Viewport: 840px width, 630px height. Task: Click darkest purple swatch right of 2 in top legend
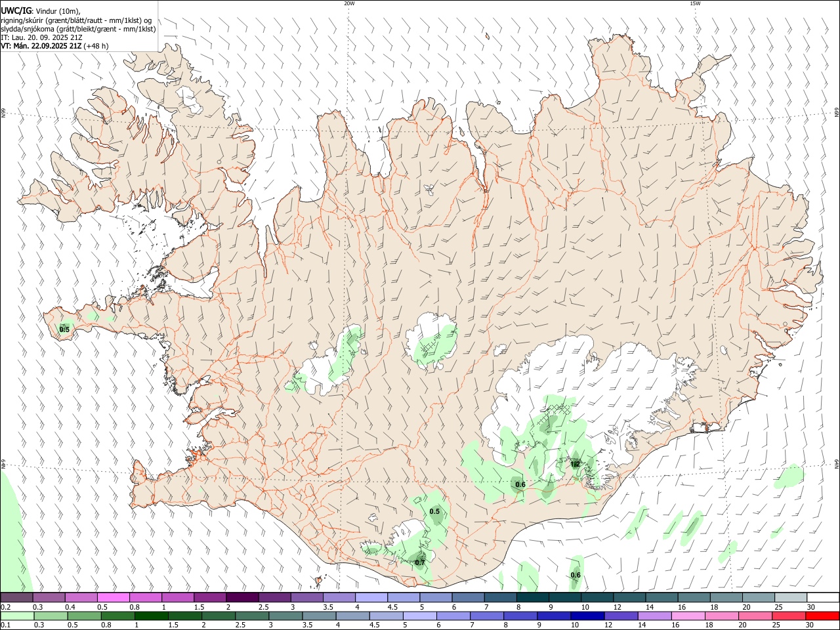(242, 597)
